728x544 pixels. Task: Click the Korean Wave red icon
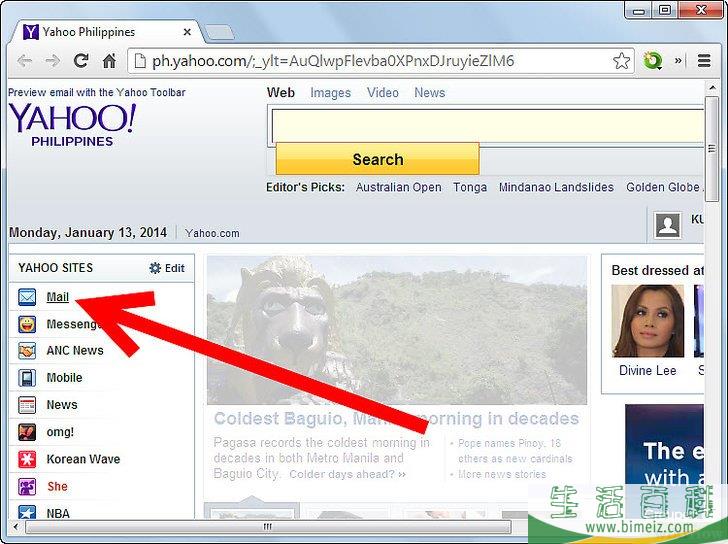point(27,460)
